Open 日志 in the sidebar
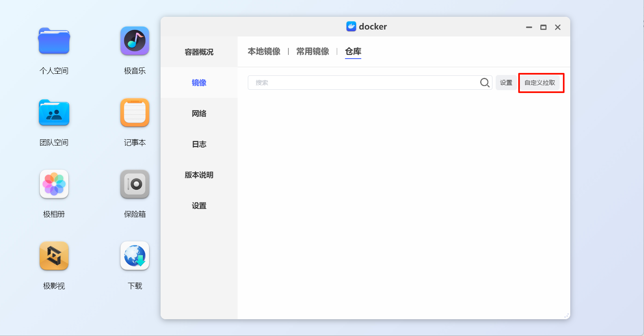 199,144
